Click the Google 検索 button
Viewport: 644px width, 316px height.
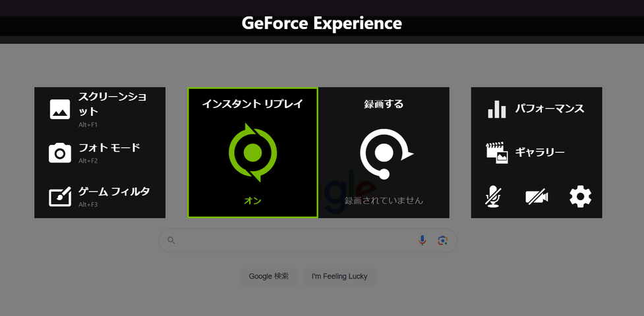point(268,276)
